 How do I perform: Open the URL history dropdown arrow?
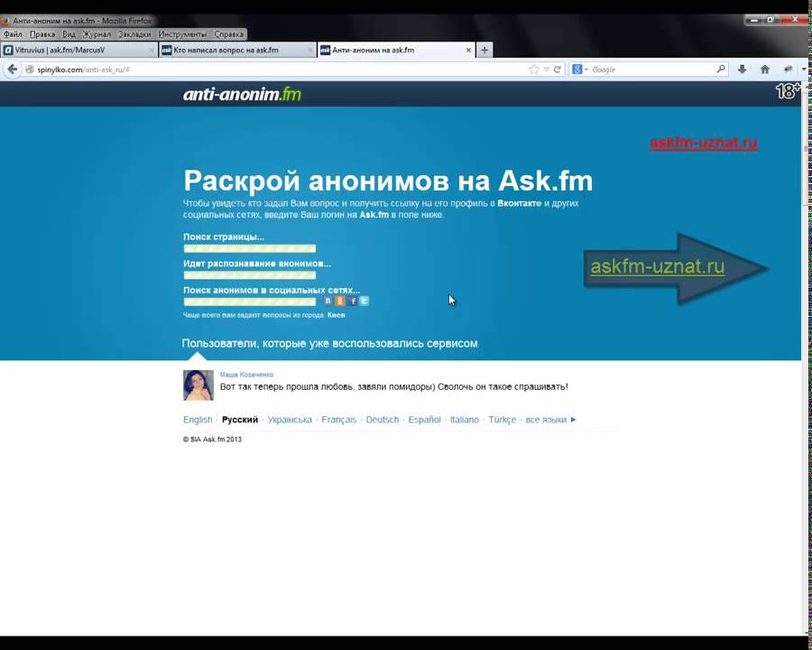point(546,70)
